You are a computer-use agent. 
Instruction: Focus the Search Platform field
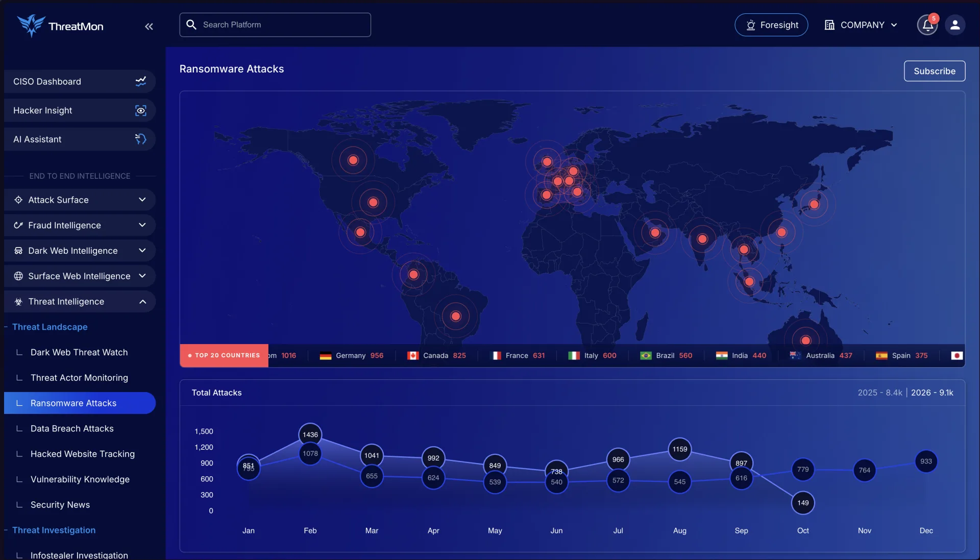click(275, 25)
